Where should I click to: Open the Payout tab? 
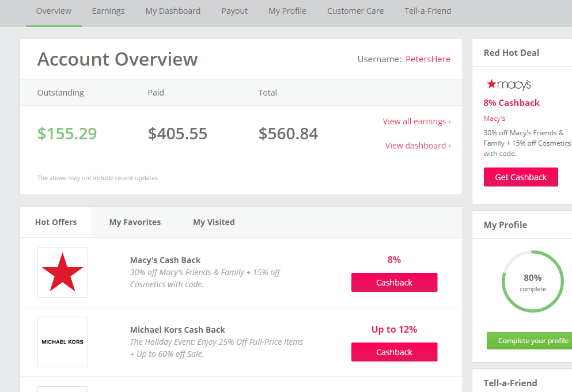tap(234, 11)
